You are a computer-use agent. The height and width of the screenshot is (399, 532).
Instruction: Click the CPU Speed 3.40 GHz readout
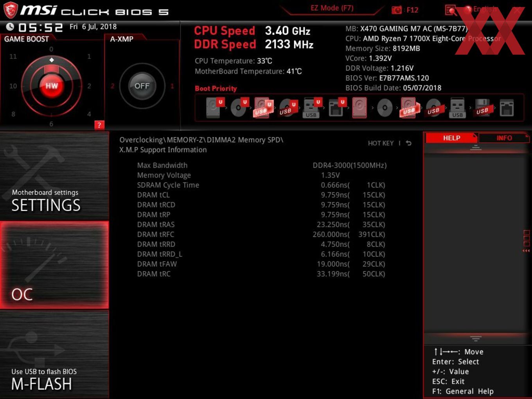(252, 31)
